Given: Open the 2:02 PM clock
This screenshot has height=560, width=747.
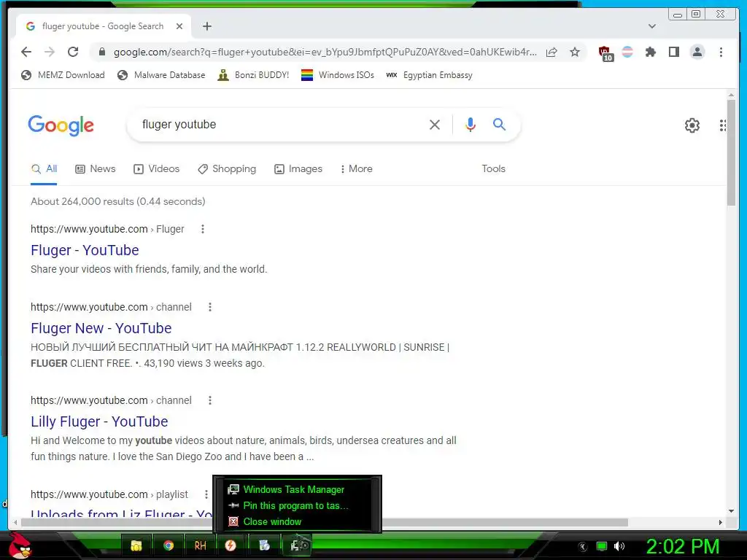Looking at the screenshot, I should click(682, 546).
